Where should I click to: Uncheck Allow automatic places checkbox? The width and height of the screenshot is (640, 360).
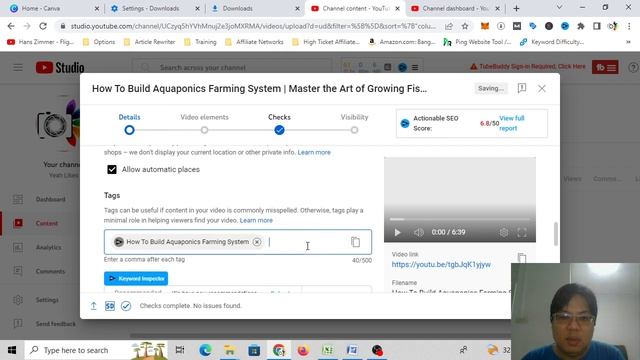click(x=112, y=169)
